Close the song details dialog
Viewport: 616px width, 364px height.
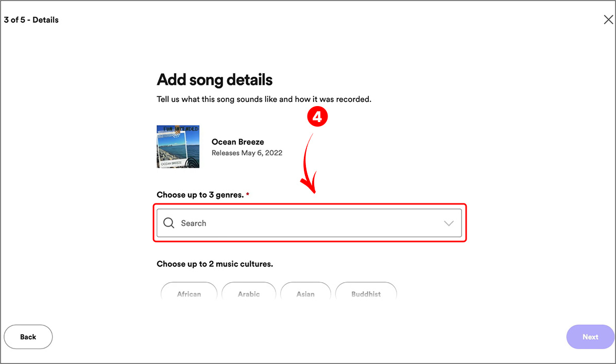pos(608,20)
